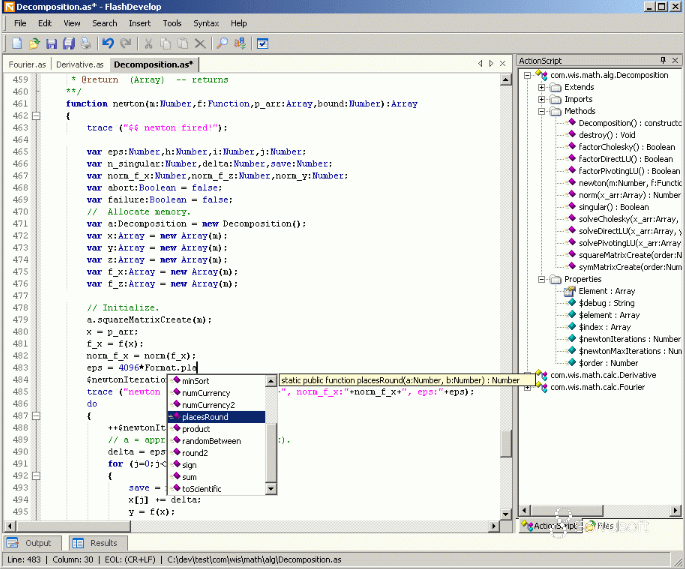This screenshot has height=569, width=685.
Task: Click the Open file folder icon
Action: [x=35, y=43]
